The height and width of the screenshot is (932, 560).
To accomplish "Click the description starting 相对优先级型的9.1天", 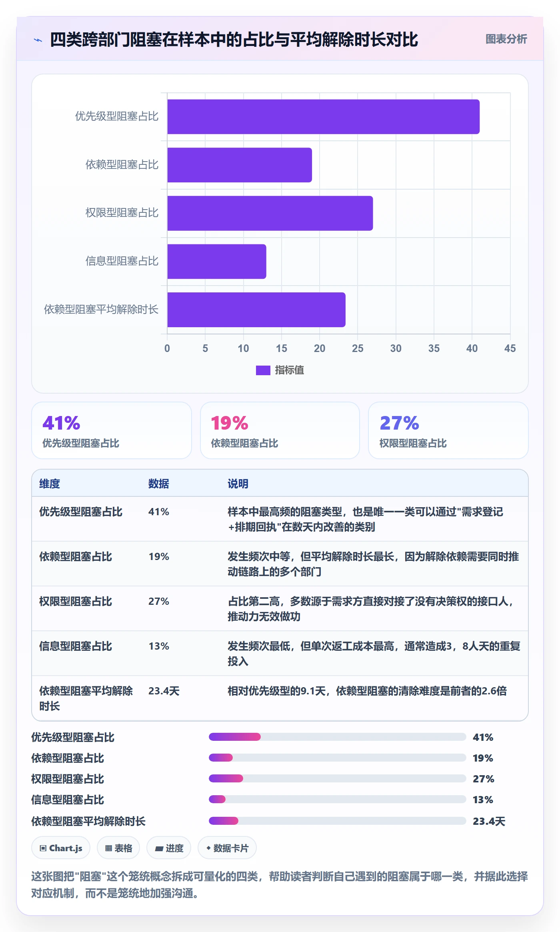I will [367, 691].
